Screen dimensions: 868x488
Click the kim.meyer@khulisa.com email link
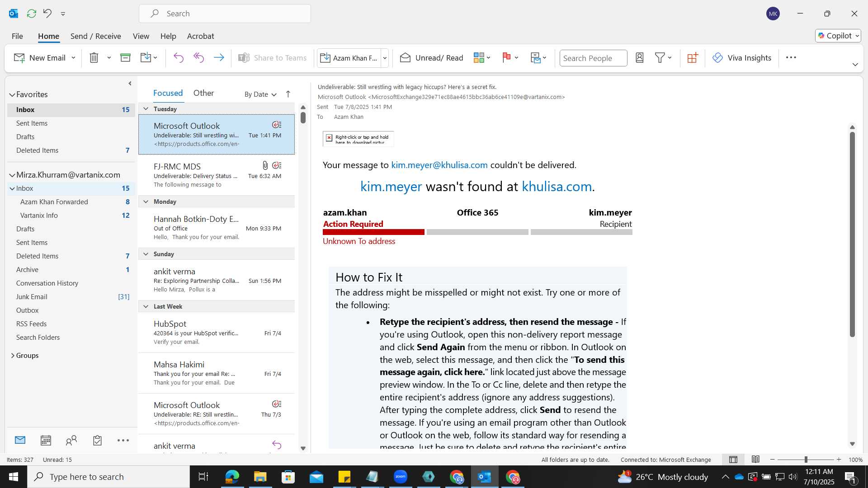pos(439,165)
